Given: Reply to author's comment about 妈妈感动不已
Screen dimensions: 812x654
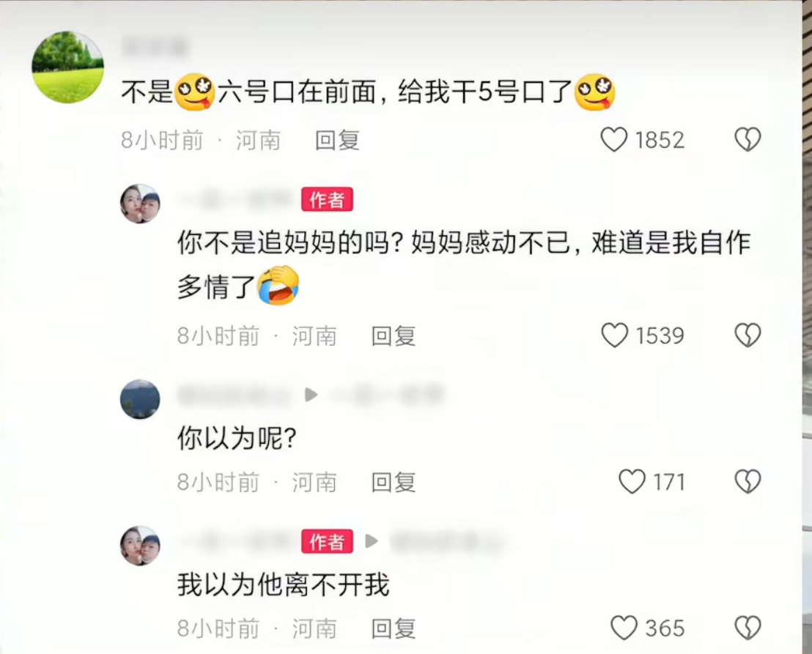Looking at the screenshot, I should 394,336.
